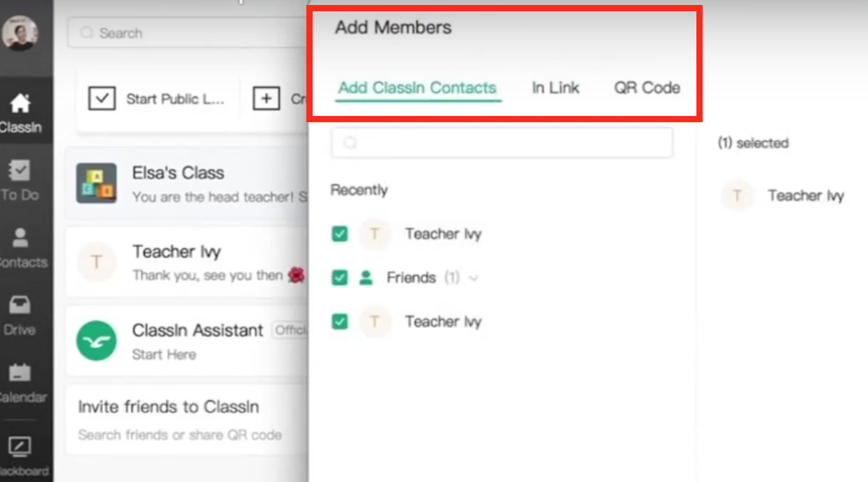Click Invite friends to ClassIn
The height and width of the screenshot is (482, 868).
(x=167, y=407)
